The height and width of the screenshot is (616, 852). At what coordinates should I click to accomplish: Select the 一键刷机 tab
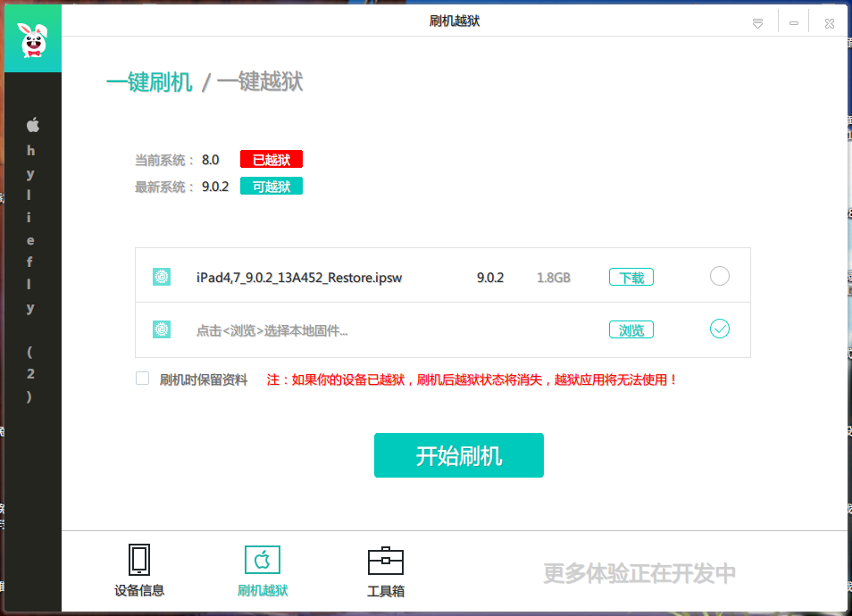pyautogui.click(x=149, y=81)
